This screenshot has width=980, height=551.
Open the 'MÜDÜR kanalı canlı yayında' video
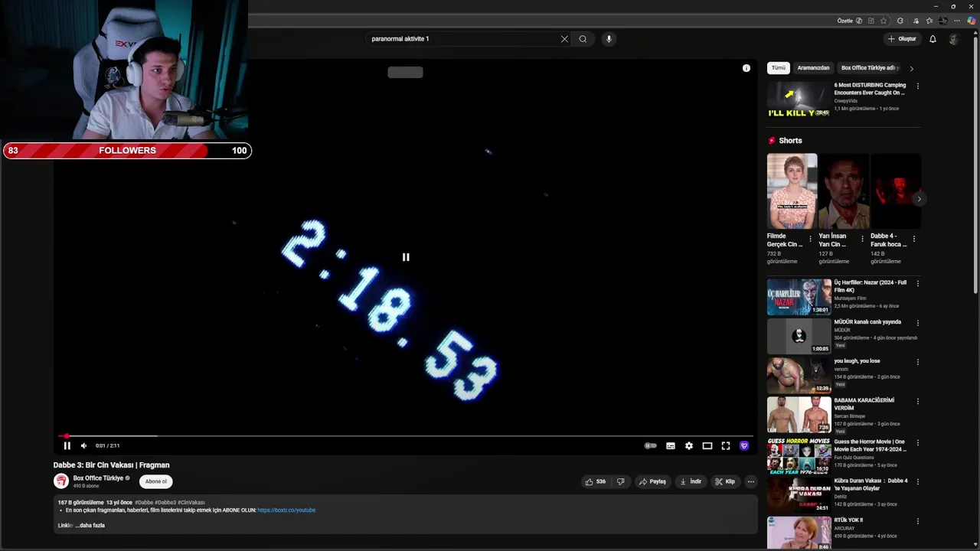click(x=799, y=336)
